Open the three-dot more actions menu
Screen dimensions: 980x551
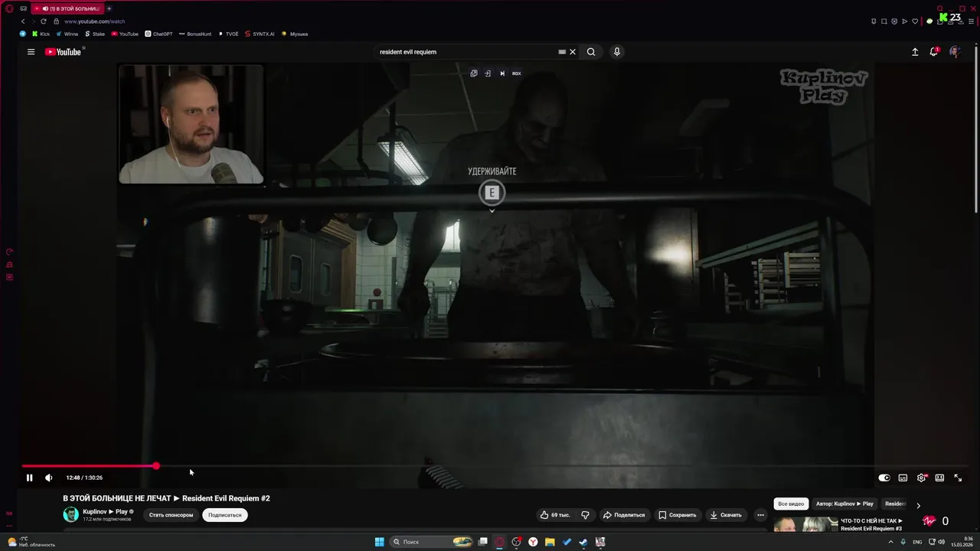pos(760,515)
